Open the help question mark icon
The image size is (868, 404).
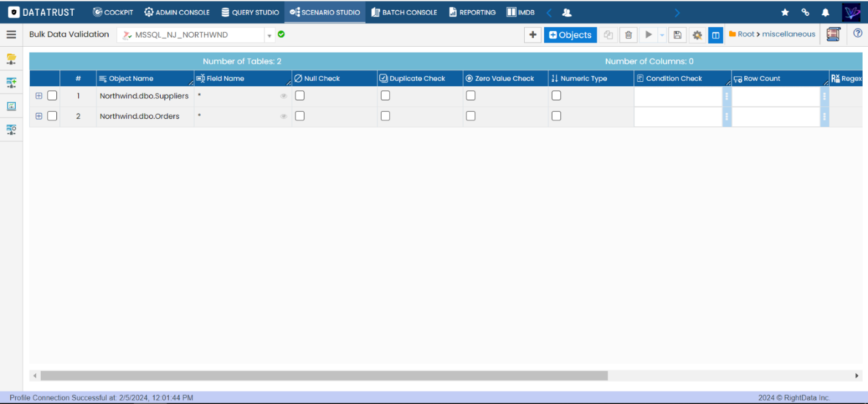(858, 34)
